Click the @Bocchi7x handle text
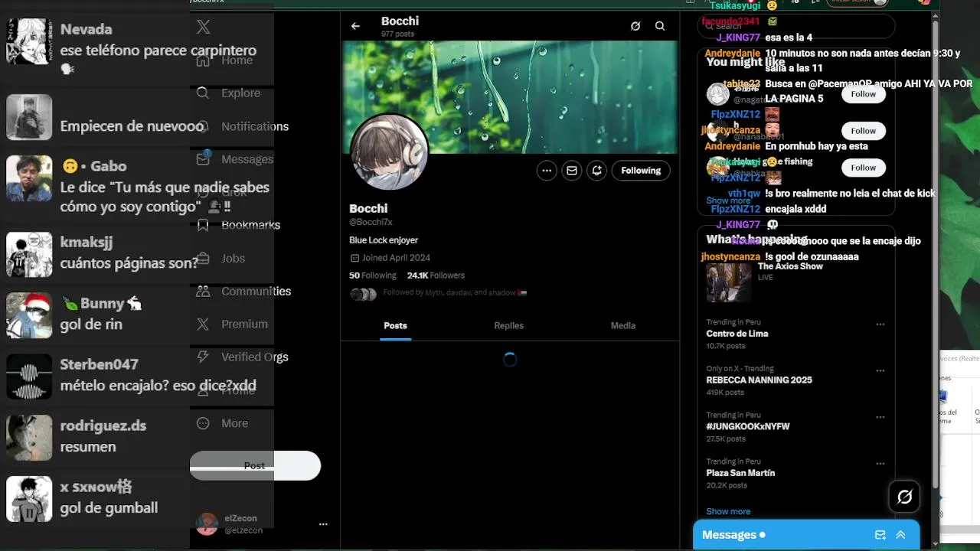This screenshot has height=551, width=980. tap(371, 222)
